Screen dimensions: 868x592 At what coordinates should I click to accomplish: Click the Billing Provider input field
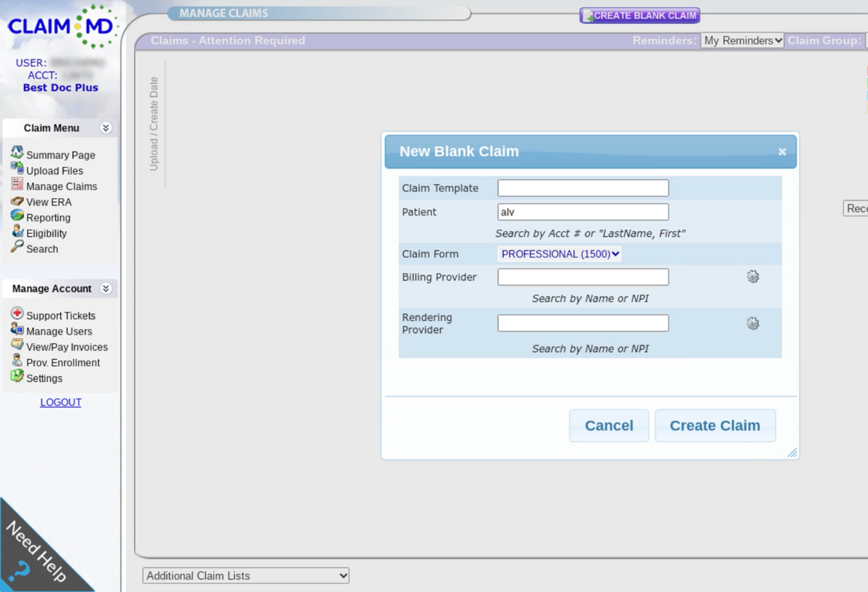tap(583, 277)
